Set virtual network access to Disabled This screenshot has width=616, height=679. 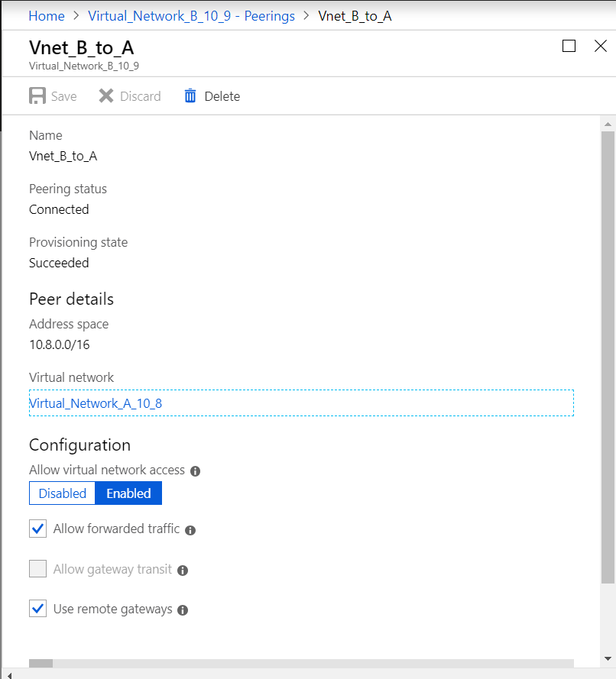pos(63,493)
